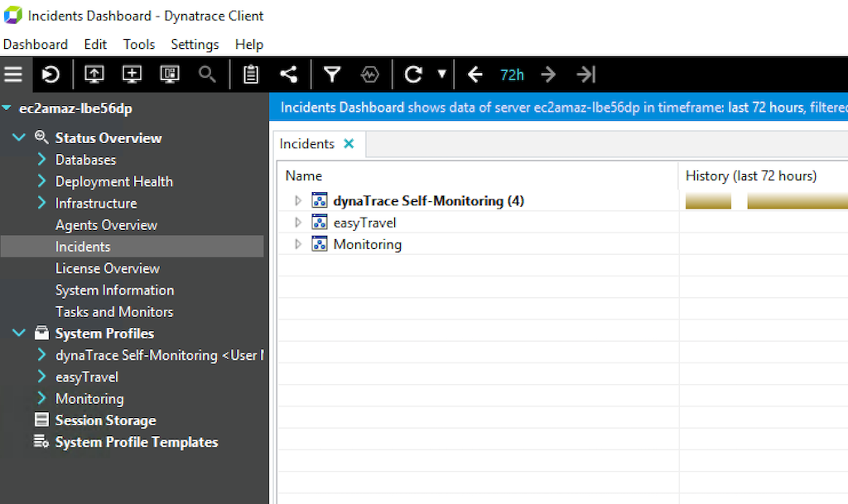The image size is (848, 504).
Task: Expand the Databases tree node
Action: pos(41,159)
